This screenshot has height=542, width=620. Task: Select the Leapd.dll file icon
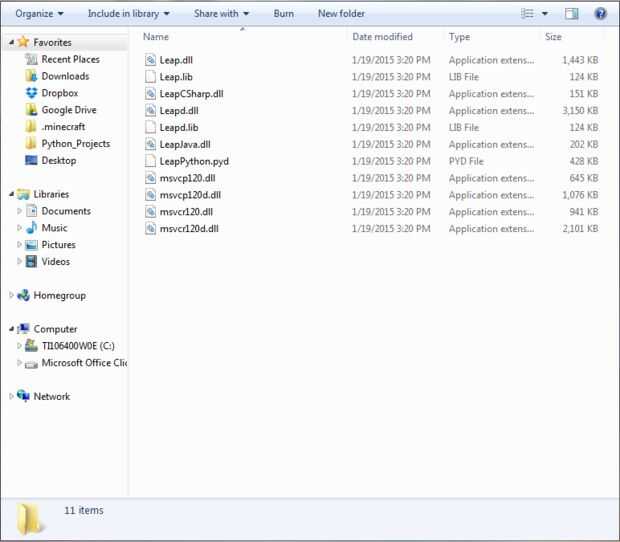[x=150, y=111]
